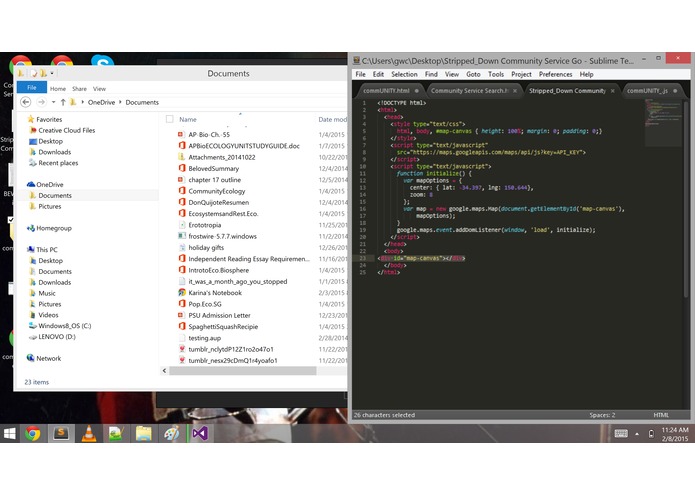Select the testing.aup file

click(x=204, y=338)
